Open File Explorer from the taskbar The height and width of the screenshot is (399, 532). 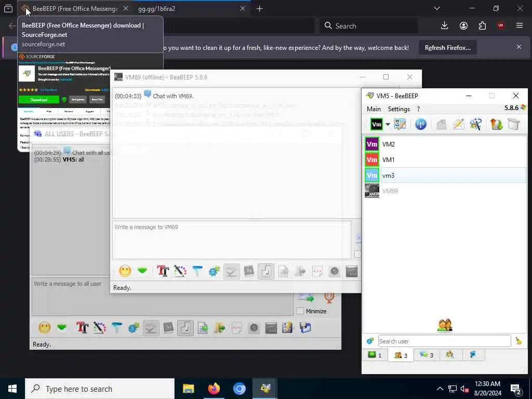(188, 389)
